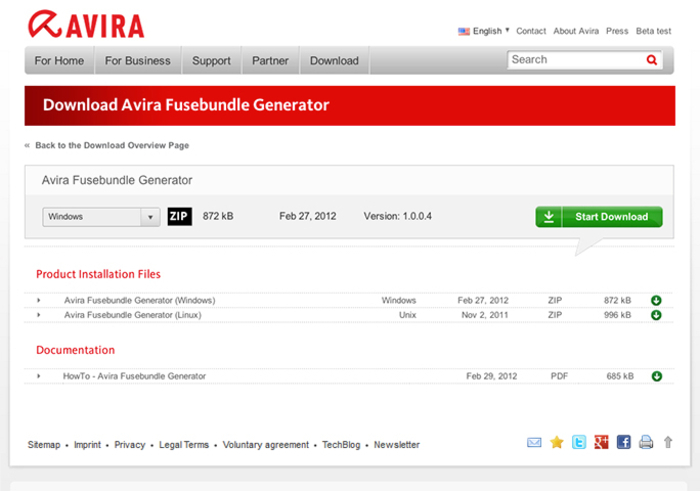Expand the Fusebundle Generator (Windows) row

click(x=39, y=300)
